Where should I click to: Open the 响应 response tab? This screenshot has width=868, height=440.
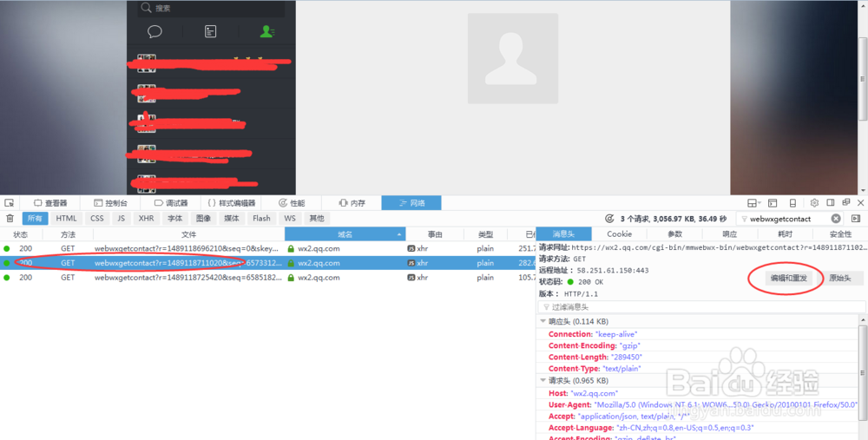[730, 234]
